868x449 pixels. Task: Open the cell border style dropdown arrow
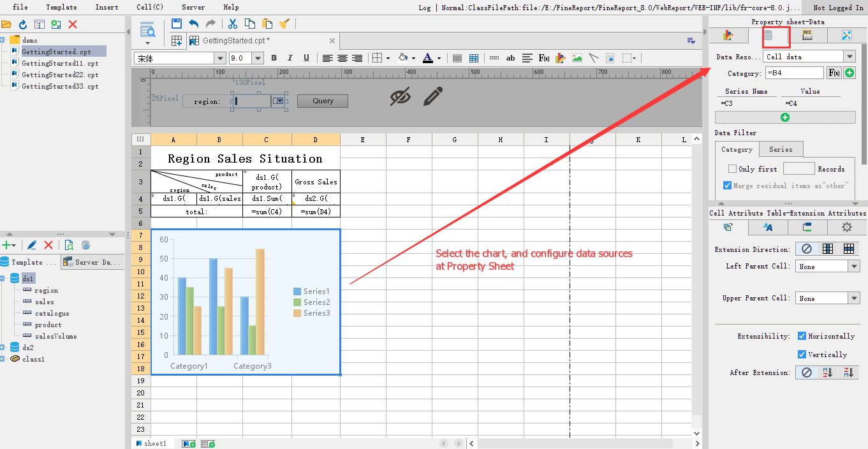point(387,58)
